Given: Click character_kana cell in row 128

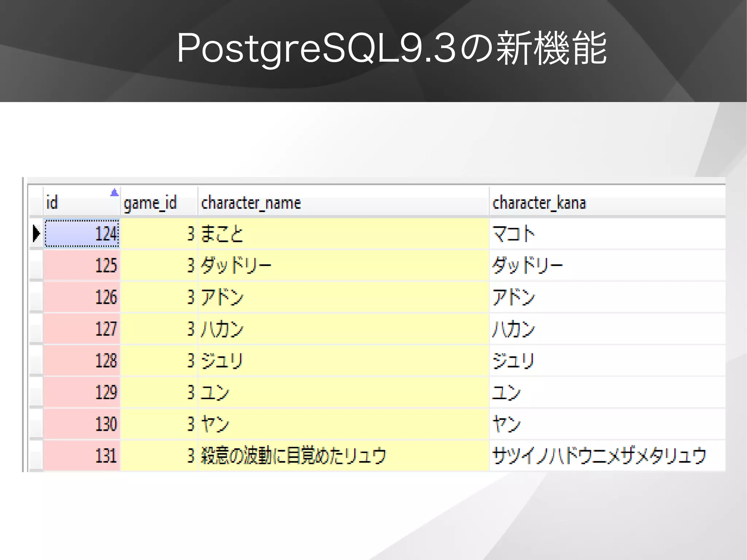Looking at the screenshot, I should [x=607, y=360].
